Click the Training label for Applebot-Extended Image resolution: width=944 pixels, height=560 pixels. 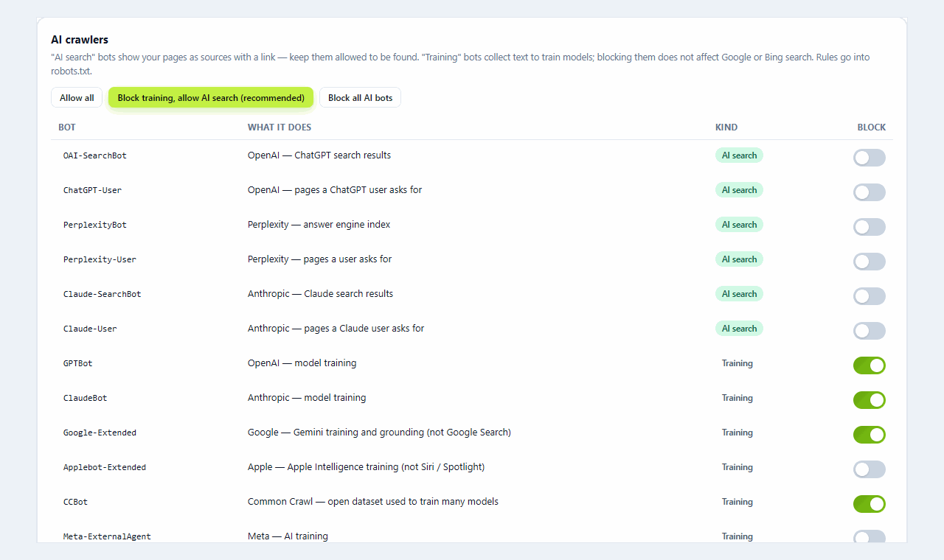737,467
